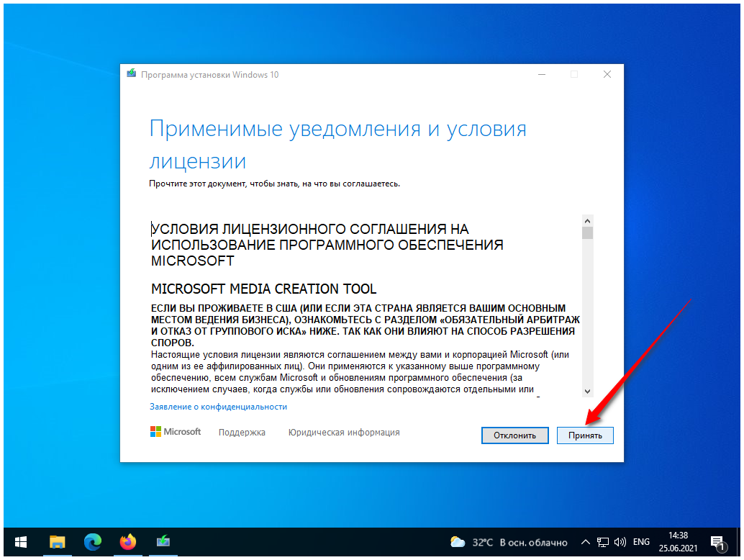The width and height of the screenshot is (744, 560).
Task: Close the Windows 10 setup window
Action: point(607,74)
